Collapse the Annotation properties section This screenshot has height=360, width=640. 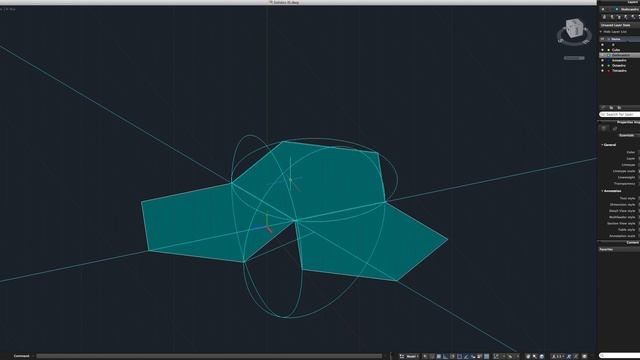pyautogui.click(x=602, y=191)
